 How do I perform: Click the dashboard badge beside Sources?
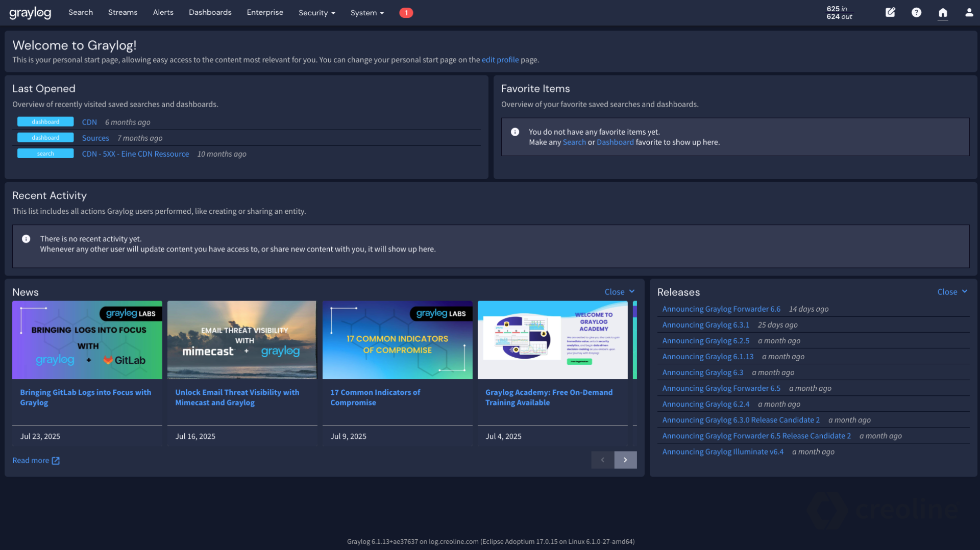(45, 138)
